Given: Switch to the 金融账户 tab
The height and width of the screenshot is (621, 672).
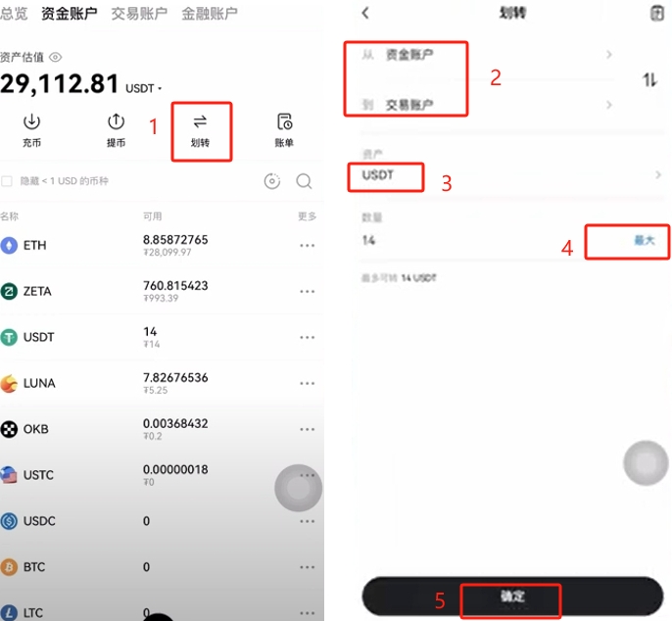Looking at the screenshot, I should click(210, 14).
